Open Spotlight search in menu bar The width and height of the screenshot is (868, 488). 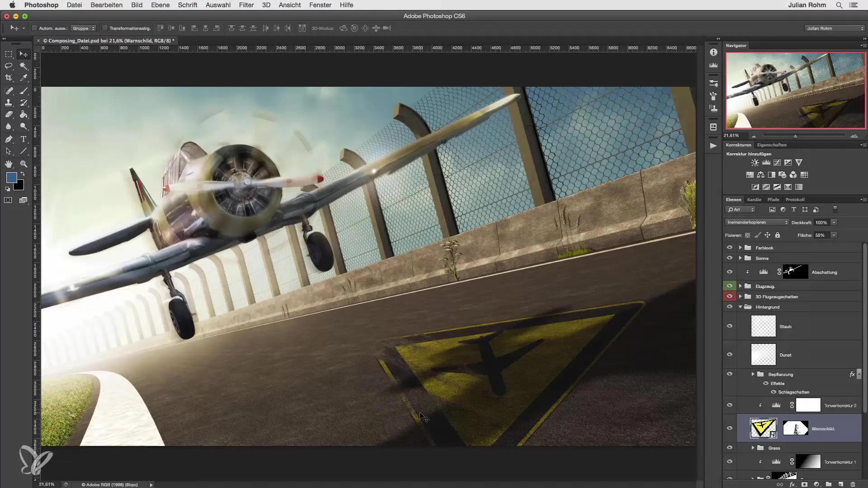pyautogui.click(x=839, y=5)
